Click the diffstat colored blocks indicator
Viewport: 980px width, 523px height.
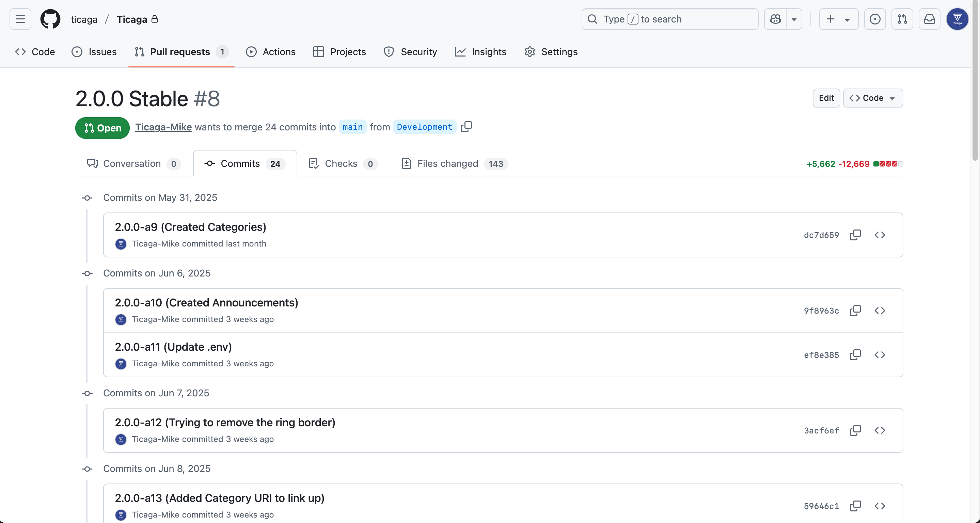[888, 164]
